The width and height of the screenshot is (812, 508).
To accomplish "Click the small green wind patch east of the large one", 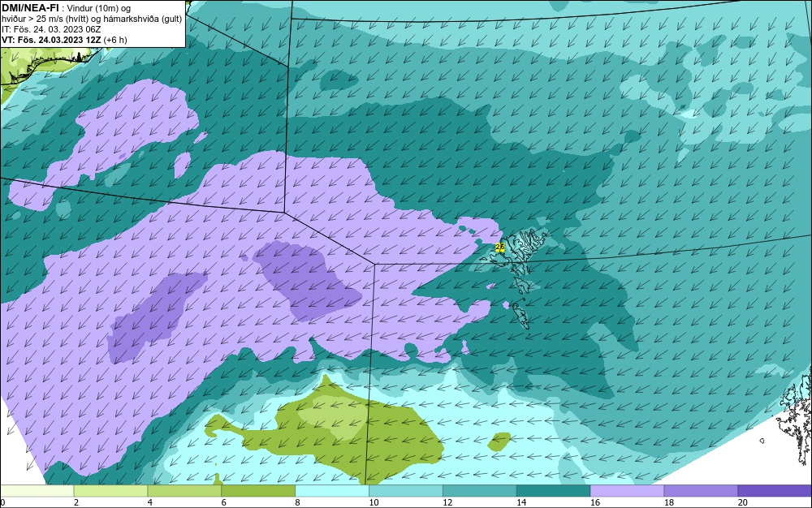I will 499,441.
